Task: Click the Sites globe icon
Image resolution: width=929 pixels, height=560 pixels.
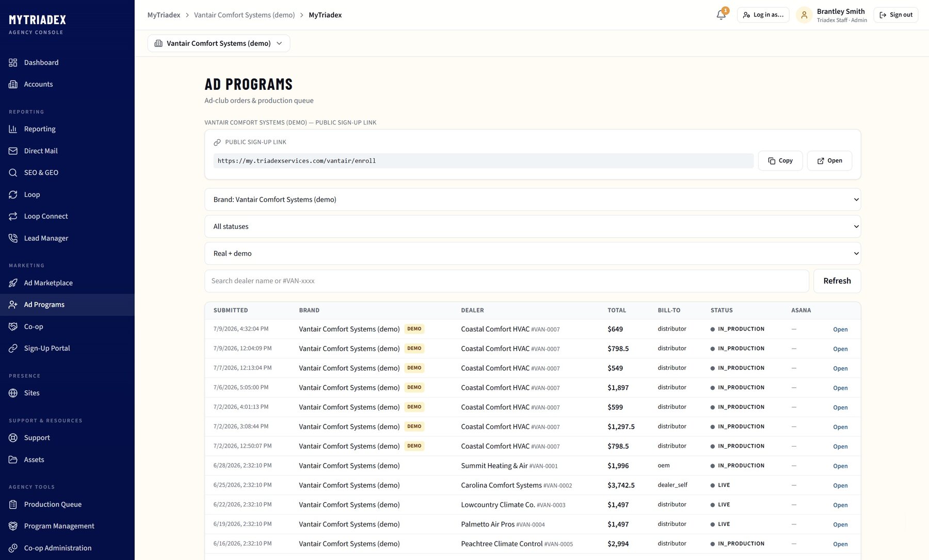Action: (x=13, y=393)
